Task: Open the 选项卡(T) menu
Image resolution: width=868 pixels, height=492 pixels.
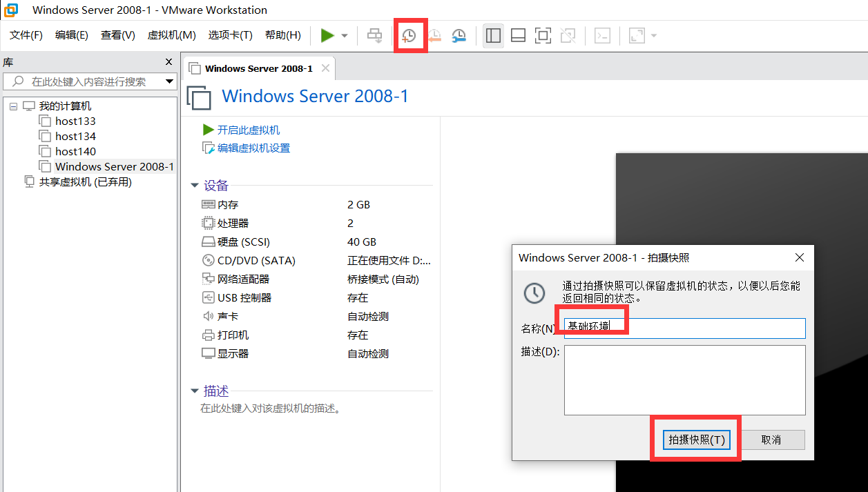Action: pyautogui.click(x=231, y=35)
